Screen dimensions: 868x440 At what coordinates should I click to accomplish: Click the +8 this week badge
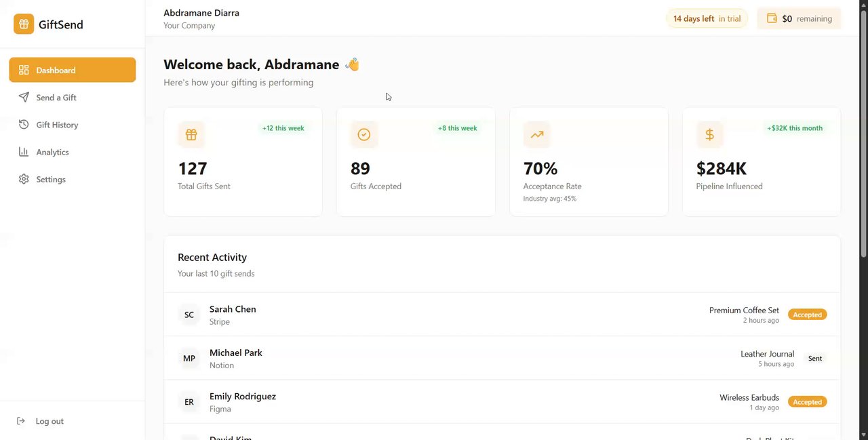tap(457, 128)
